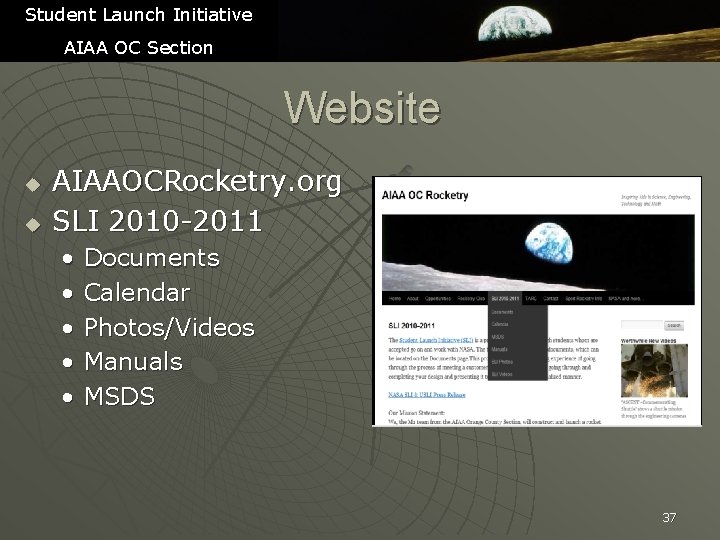
Task: Click the Earthrise header banner image
Action: [x=538, y=253]
